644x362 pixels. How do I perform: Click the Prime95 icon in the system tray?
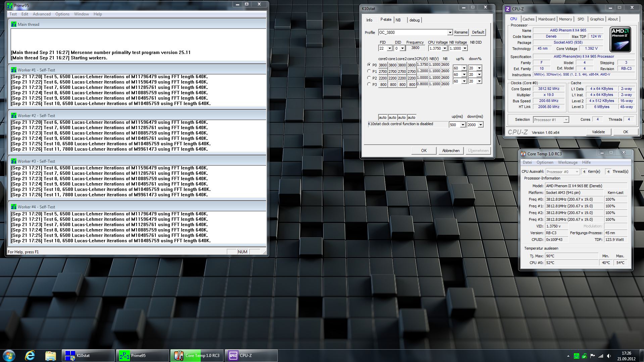576,356
